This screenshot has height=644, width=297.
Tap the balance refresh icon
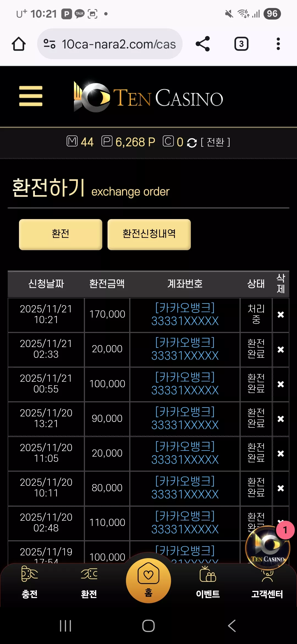click(192, 143)
